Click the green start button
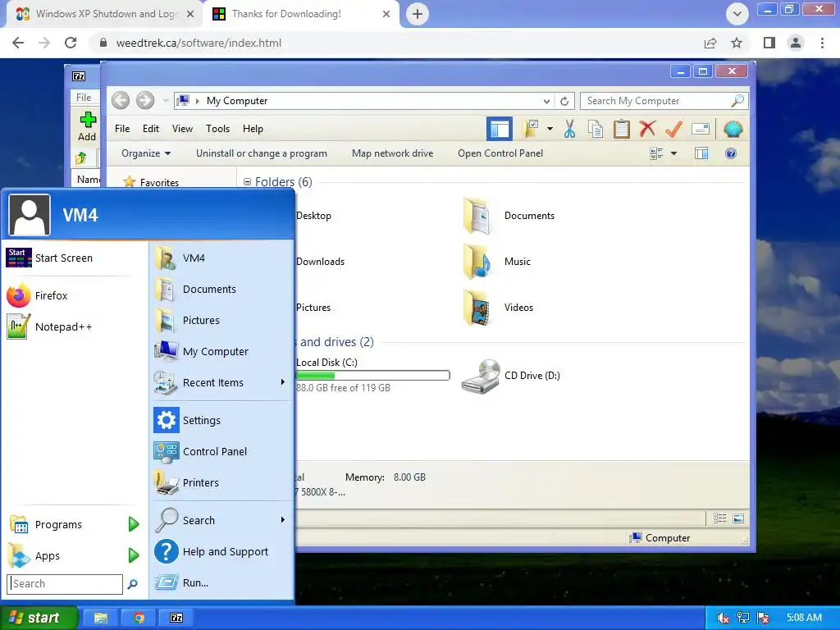 coord(39,618)
